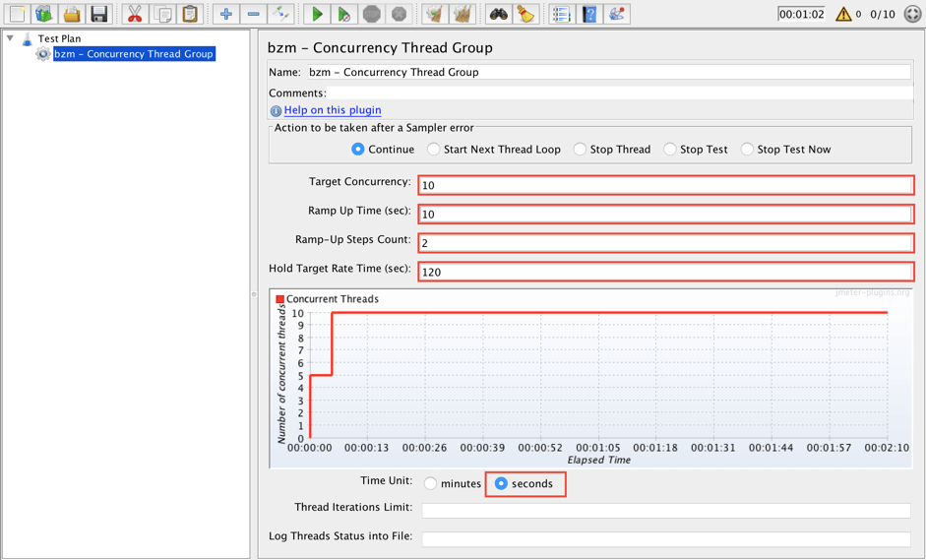Click the Shutdown threads X icon

click(400, 14)
